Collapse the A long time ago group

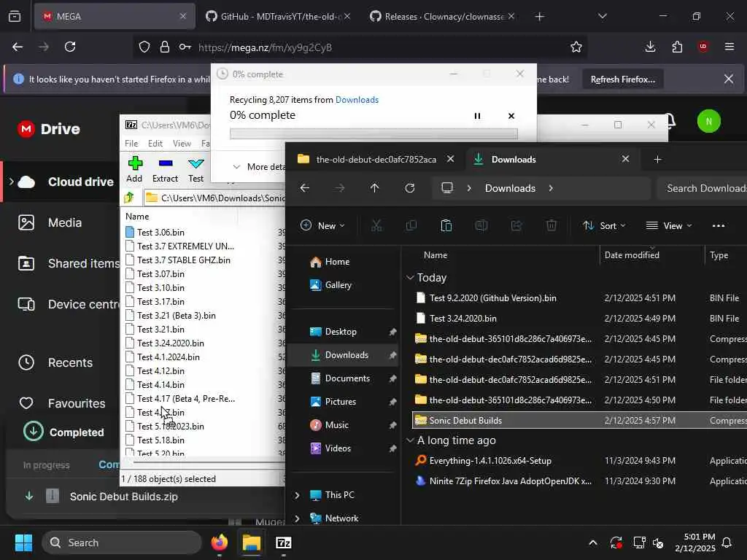tap(410, 440)
